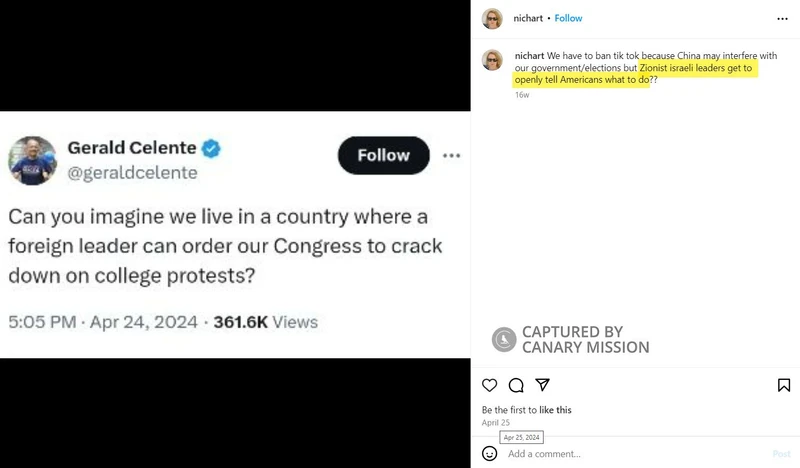Click the April 25 post date
The height and width of the screenshot is (468, 800).
pos(496,423)
